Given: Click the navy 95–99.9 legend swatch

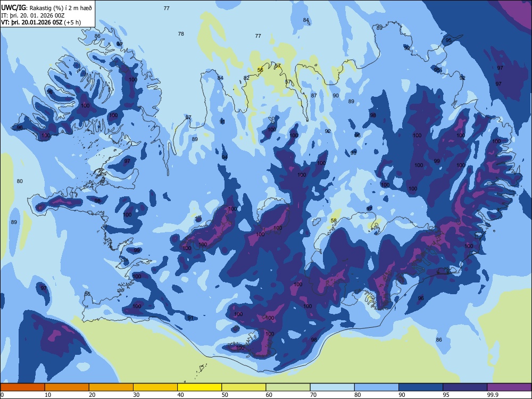Looking at the screenshot, I should tap(465, 387).
